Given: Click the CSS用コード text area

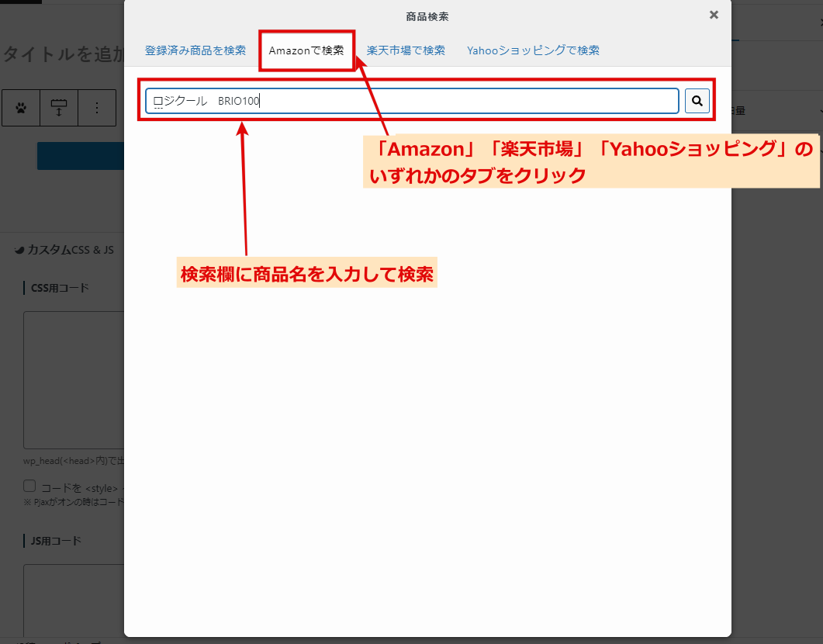Looking at the screenshot, I should [x=74, y=380].
